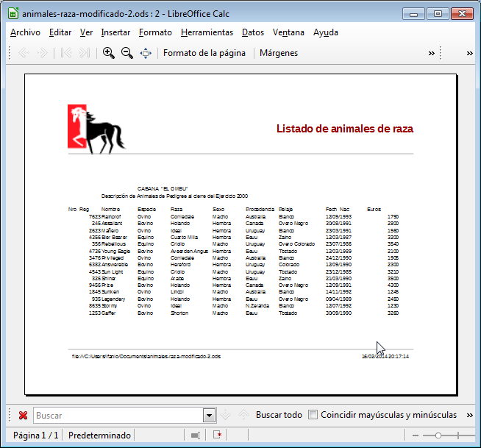
Task: Click the selection mode status bar icon
Action: [195, 435]
